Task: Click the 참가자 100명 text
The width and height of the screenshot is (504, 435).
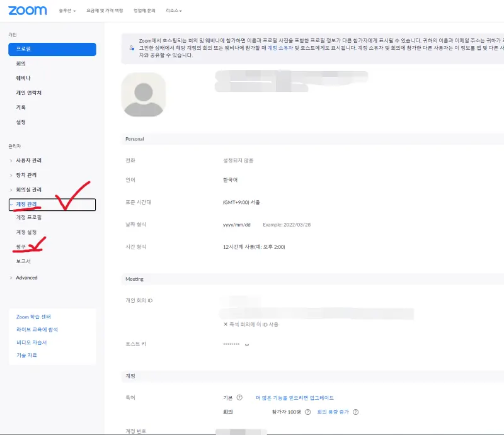Action: 287,412
